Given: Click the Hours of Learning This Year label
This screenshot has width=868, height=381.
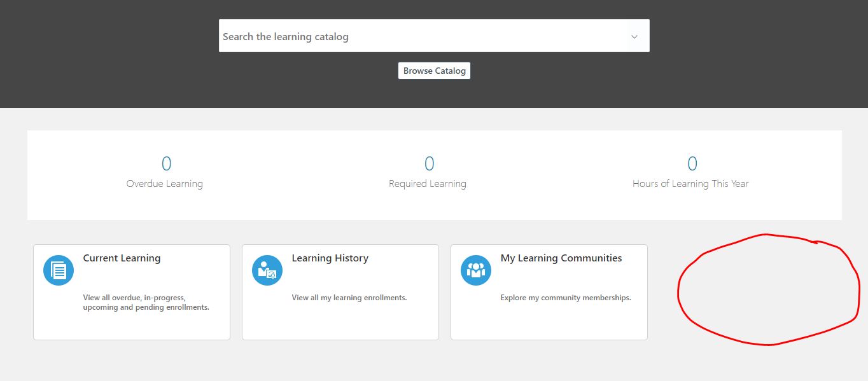Looking at the screenshot, I should 690,184.
